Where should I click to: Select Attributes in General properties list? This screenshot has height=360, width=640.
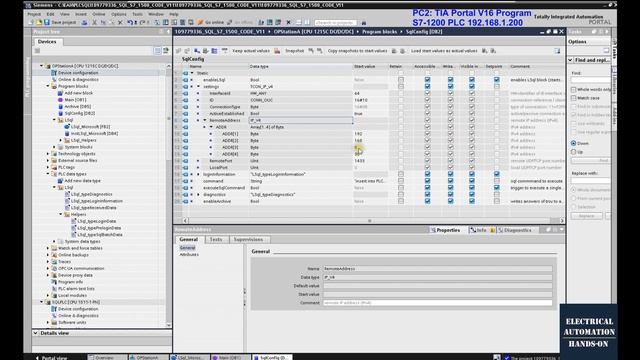pyautogui.click(x=189, y=254)
